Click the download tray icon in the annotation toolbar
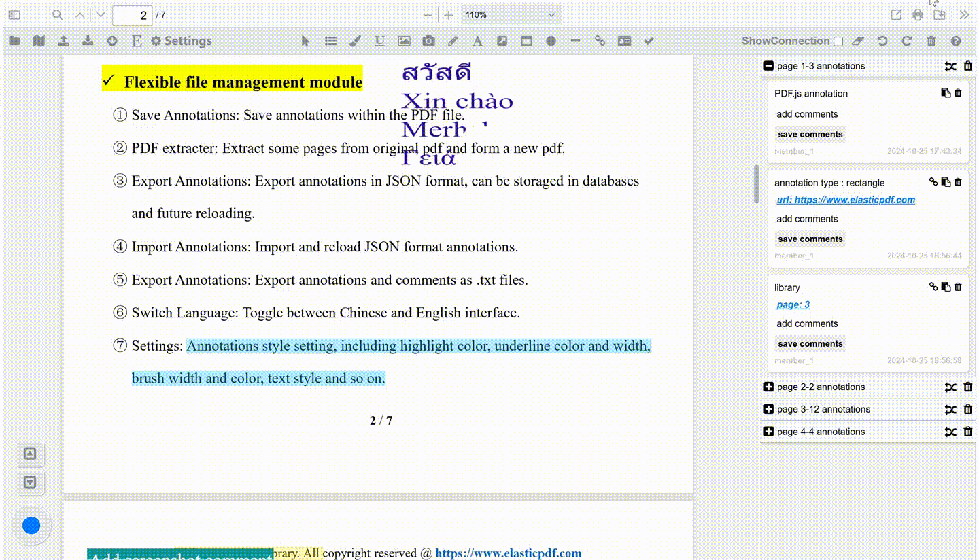The width and height of the screenshot is (979, 560). point(88,41)
